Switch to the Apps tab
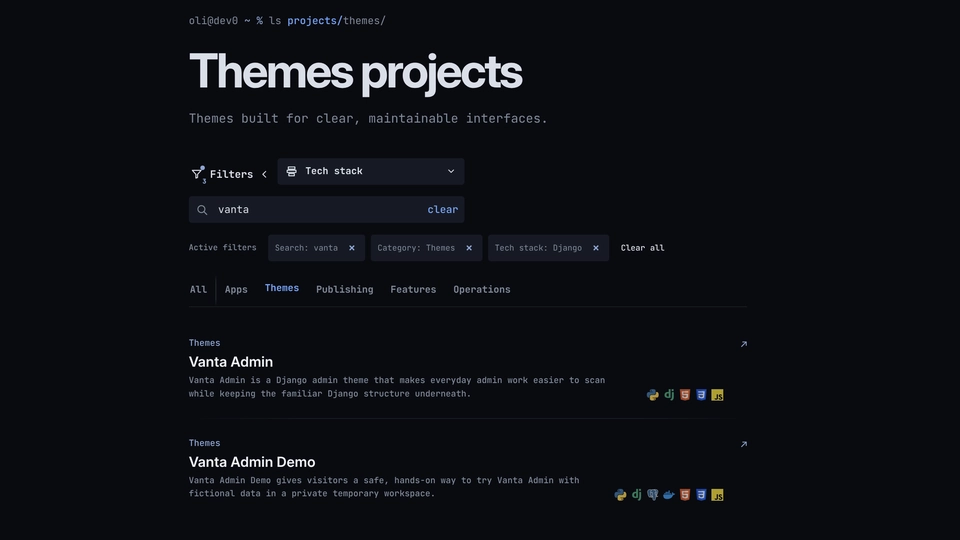The width and height of the screenshot is (960, 540). click(x=236, y=290)
